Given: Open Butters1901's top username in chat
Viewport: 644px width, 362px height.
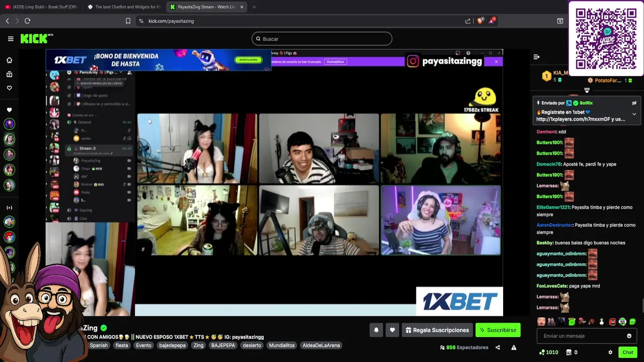Looking at the screenshot, I should [x=549, y=143].
